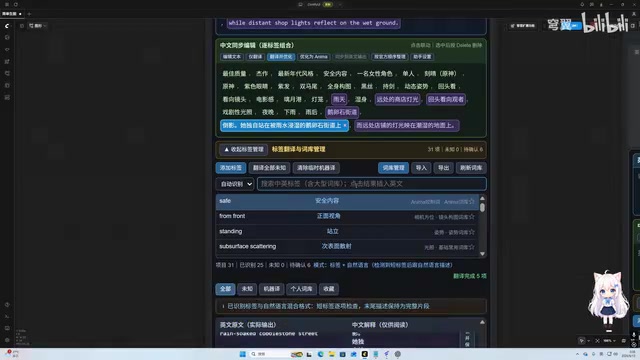Click the 杰作 tag text
The width and height of the screenshot is (640, 360).
(262, 74)
